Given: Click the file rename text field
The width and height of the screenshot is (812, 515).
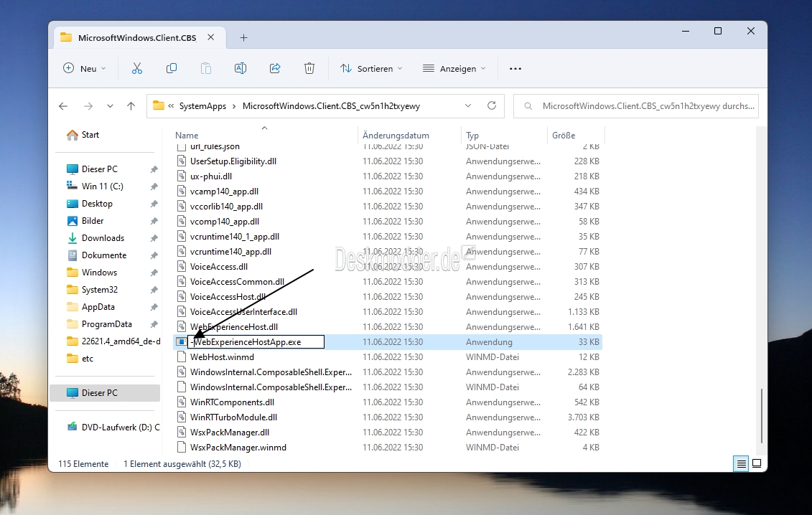Looking at the screenshot, I should 256,341.
